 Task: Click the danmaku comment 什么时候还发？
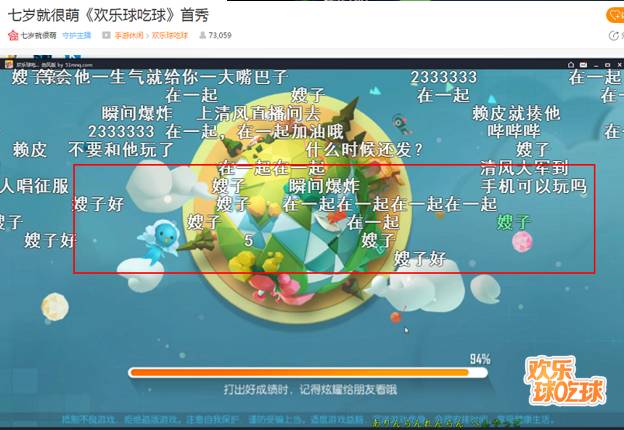point(364,150)
